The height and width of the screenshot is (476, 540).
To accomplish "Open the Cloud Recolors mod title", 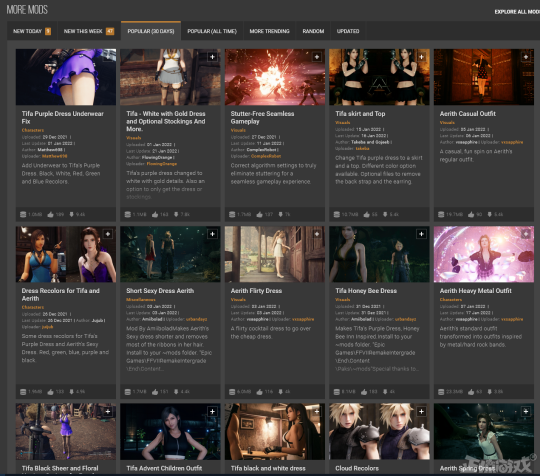I will click(x=357, y=468).
